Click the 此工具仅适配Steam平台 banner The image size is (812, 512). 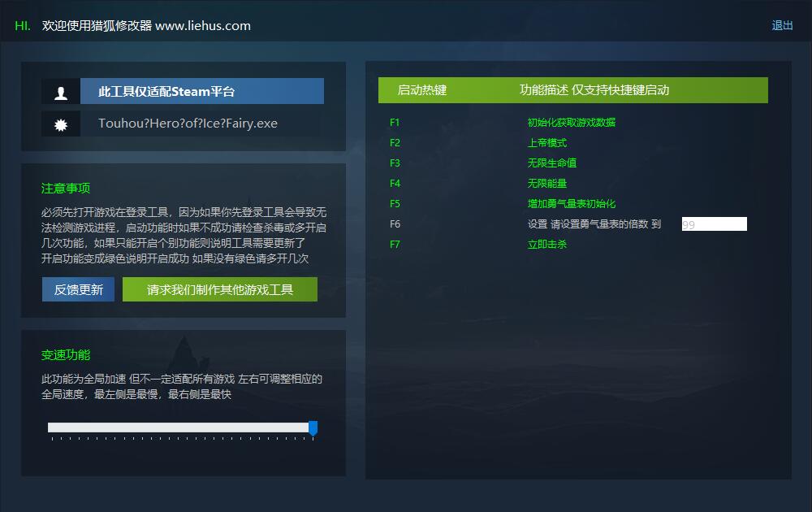coord(202,91)
